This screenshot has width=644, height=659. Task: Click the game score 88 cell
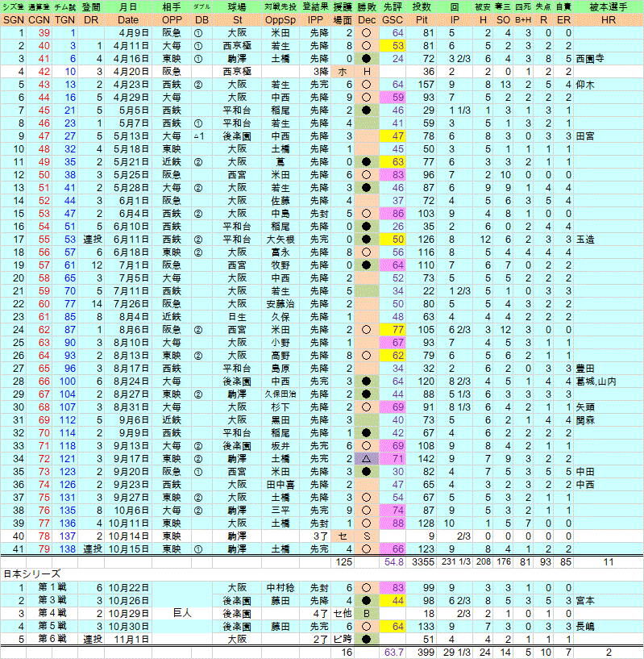click(393, 523)
